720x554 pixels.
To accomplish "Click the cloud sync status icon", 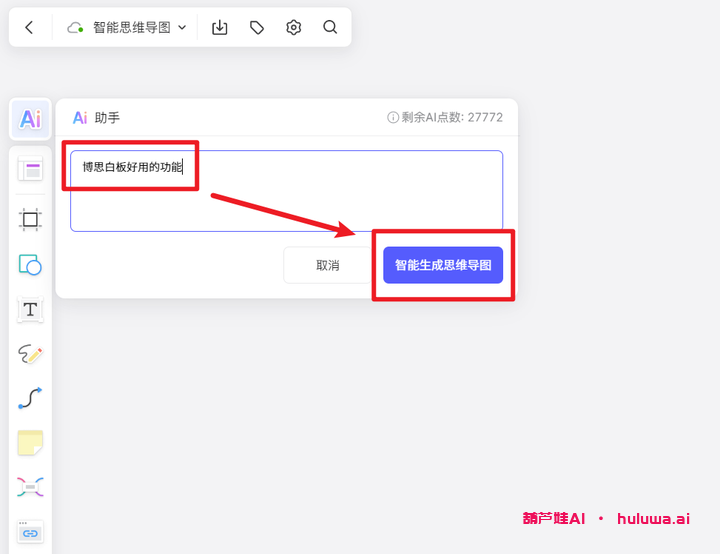I will (75, 28).
